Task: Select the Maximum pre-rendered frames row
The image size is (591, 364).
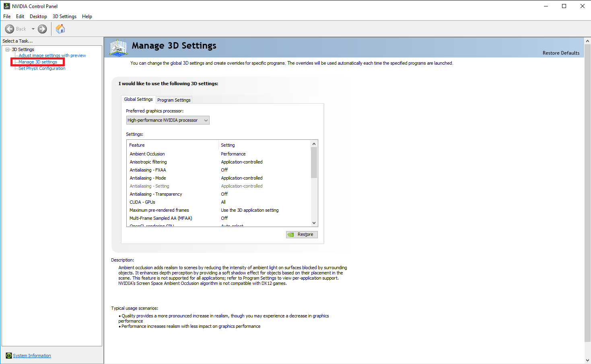Action: pos(219,210)
